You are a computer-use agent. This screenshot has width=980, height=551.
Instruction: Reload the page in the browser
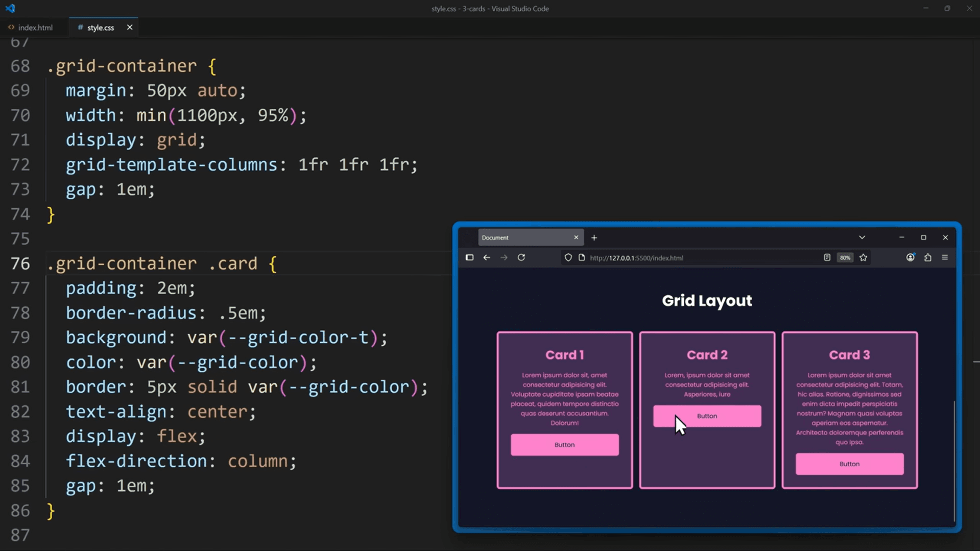pos(521,258)
